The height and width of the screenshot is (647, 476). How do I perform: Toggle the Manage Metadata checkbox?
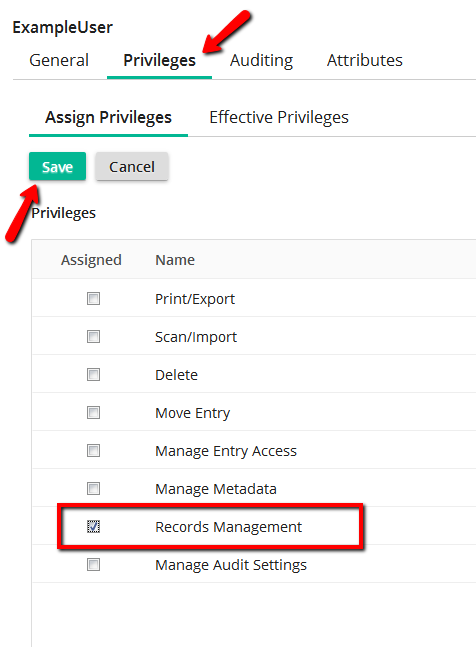click(94, 488)
